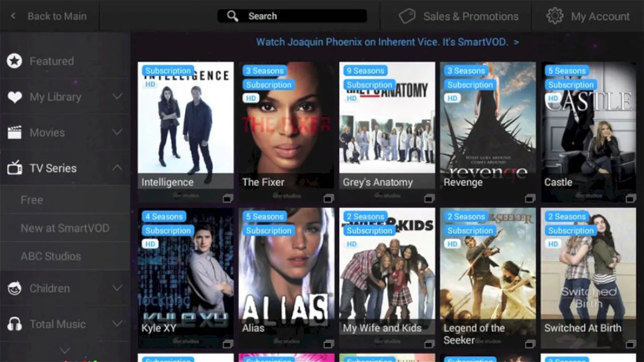Click the stack icon on The Fixer card
This screenshot has height=362, width=644.
pos(329,199)
